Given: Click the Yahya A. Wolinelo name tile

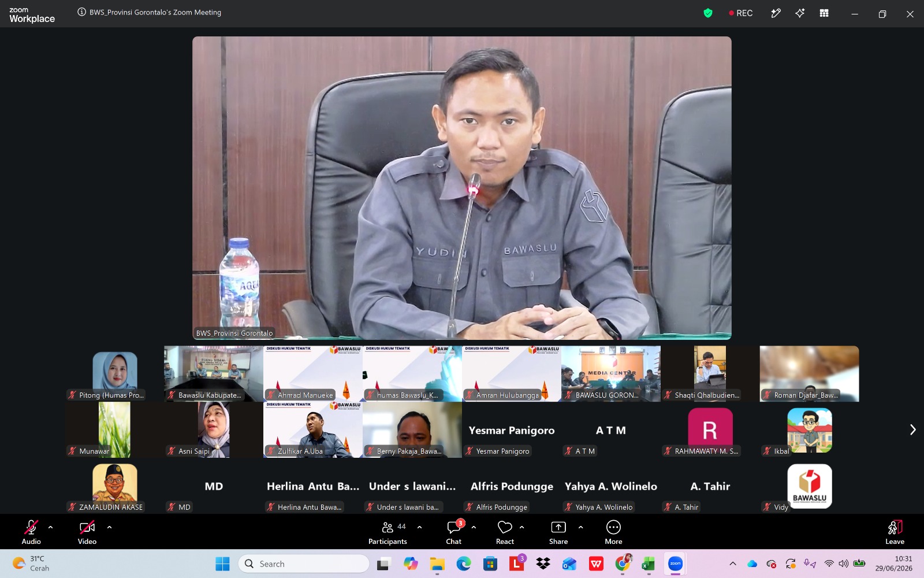Looking at the screenshot, I should coord(611,486).
